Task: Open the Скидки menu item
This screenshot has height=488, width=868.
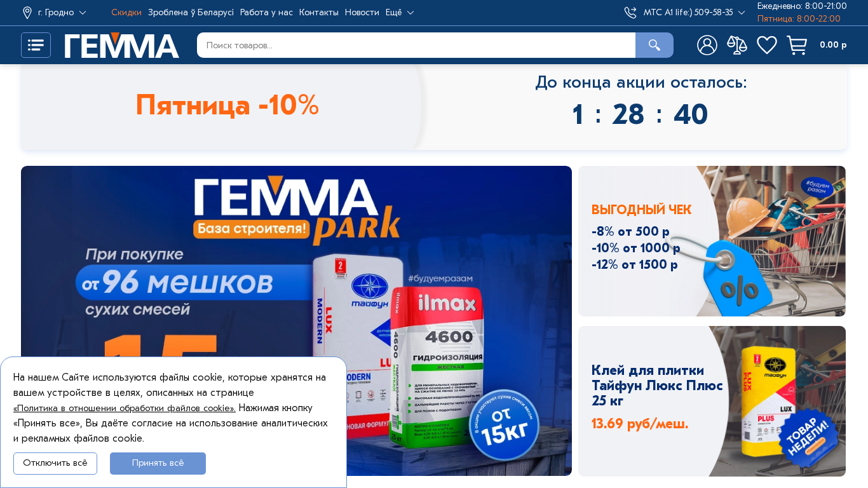Action: coord(126,13)
